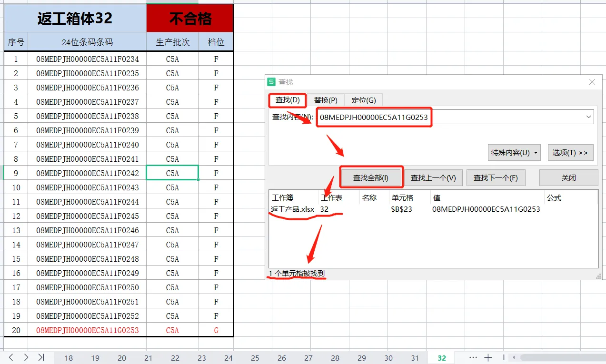This screenshot has width=606, height=364.
Task: Click the 档位 header cell
Action: (216, 42)
